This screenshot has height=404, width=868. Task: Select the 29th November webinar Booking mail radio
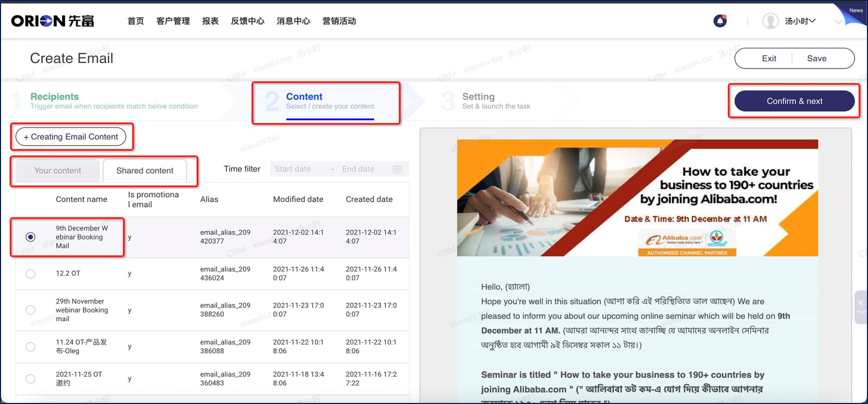coord(31,310)
